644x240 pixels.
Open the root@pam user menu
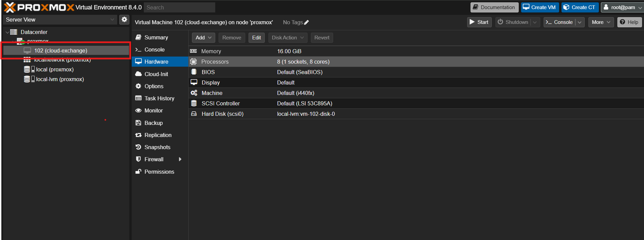coord(622,7)
